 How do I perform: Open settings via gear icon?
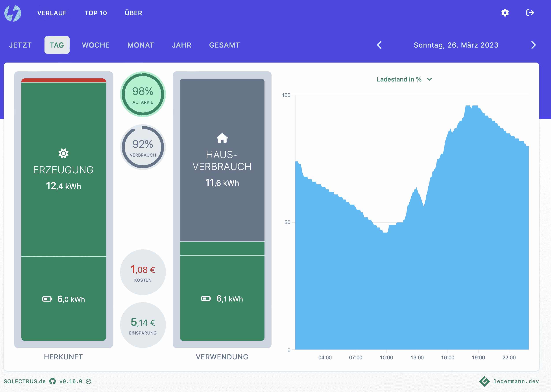coord(505,13)
